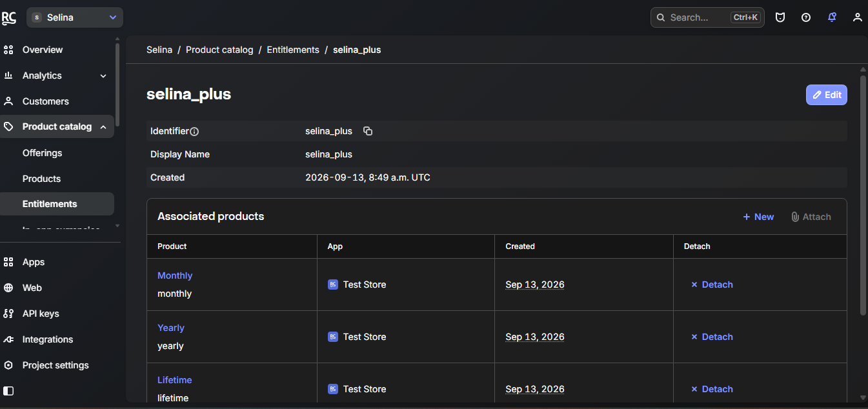Open the Monthly product link
868x409 pixels.
(x=175, y=275)
